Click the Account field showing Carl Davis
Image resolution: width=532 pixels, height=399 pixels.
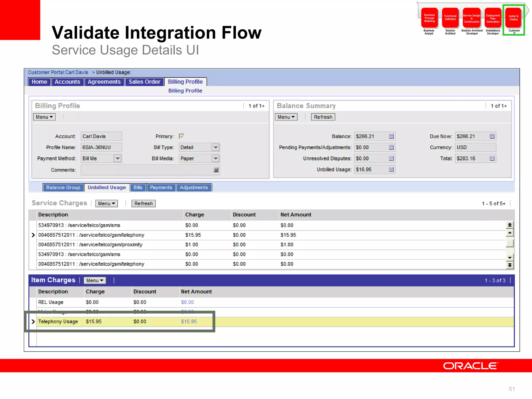coord(101,136)
